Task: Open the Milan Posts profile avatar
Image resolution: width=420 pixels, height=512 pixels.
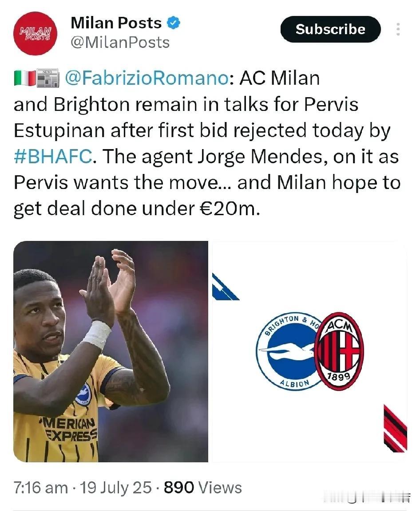Action: [x=36, y=34]
